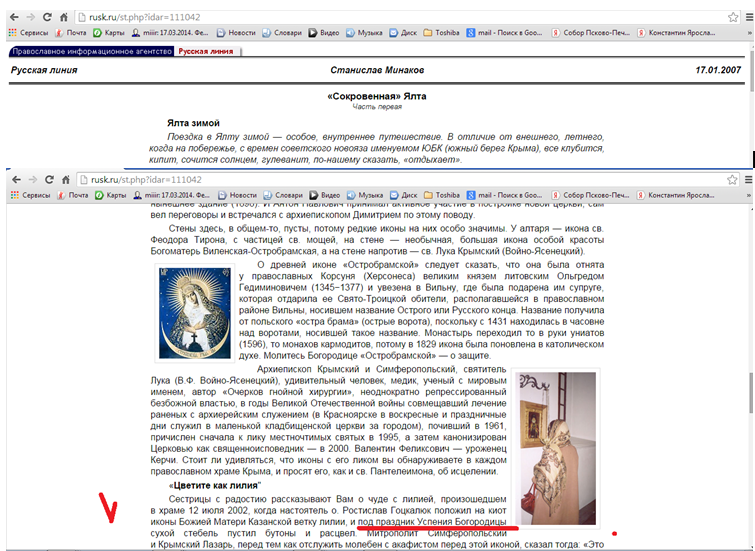This screenshot has height=551, width=755.
Task: Open Видео bookmark in lower window
Action: coord(325,195)
